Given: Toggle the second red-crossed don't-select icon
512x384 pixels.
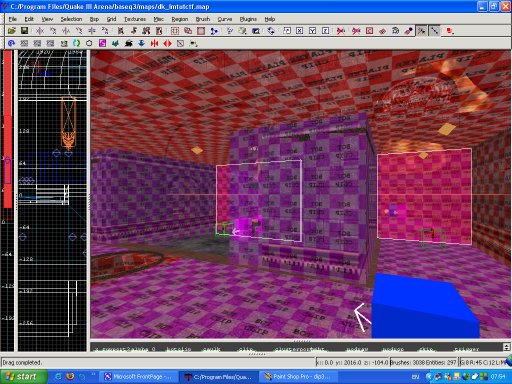Looking at the screenshot, I should coord(356,31).
